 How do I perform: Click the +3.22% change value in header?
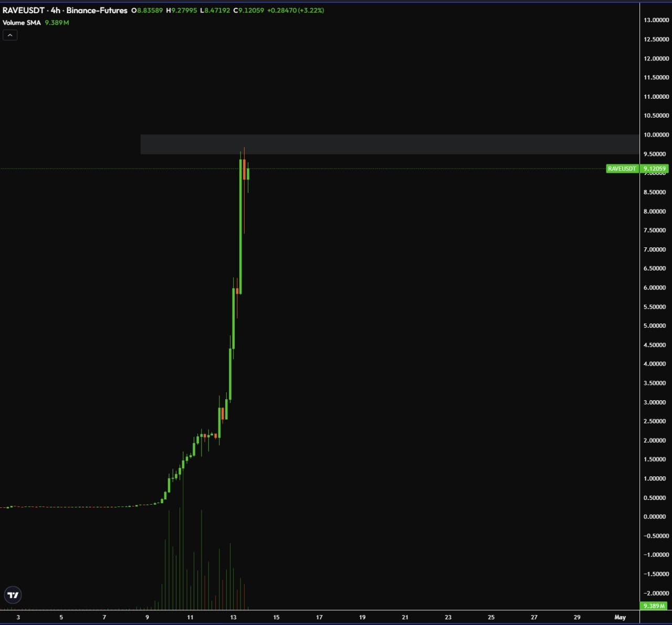[311, 11]
